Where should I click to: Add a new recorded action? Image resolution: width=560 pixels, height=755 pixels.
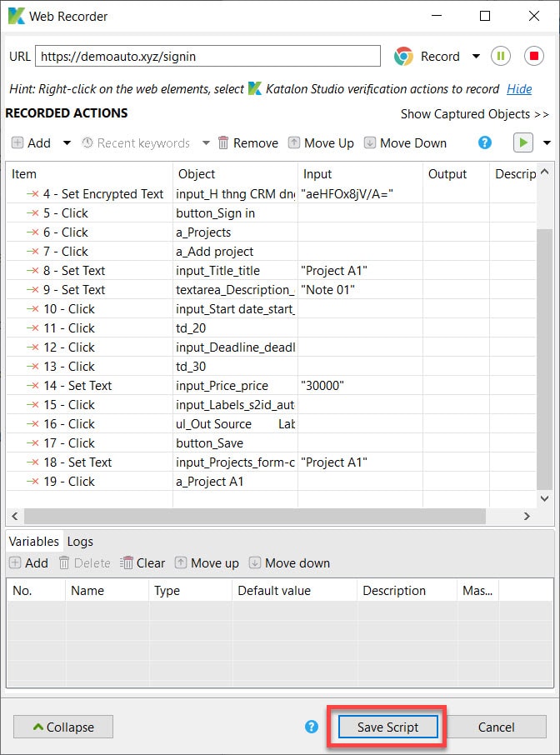click(31, 143)
